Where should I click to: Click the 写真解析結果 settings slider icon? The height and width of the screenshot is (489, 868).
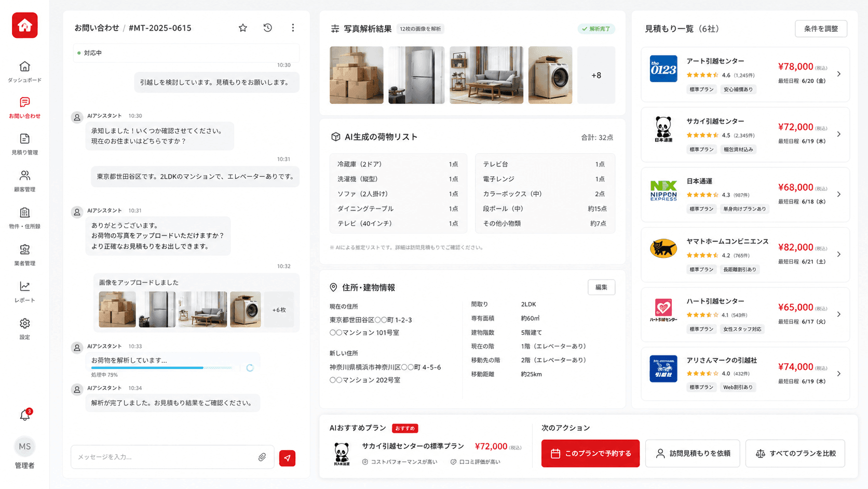pyautogui.click(x=335, y=29)
